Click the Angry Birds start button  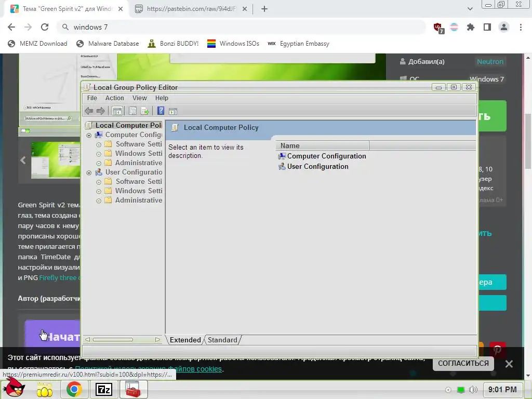(15, 389)
